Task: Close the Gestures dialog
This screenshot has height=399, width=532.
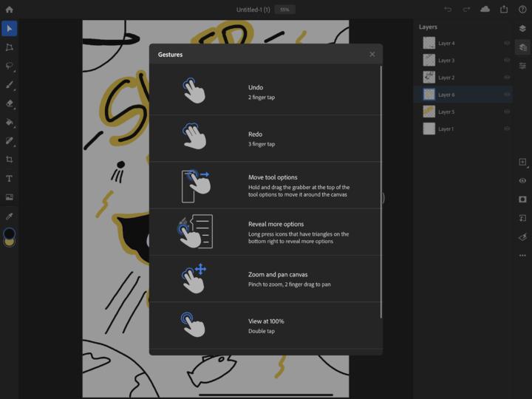Action: click(x=372, y=54)
